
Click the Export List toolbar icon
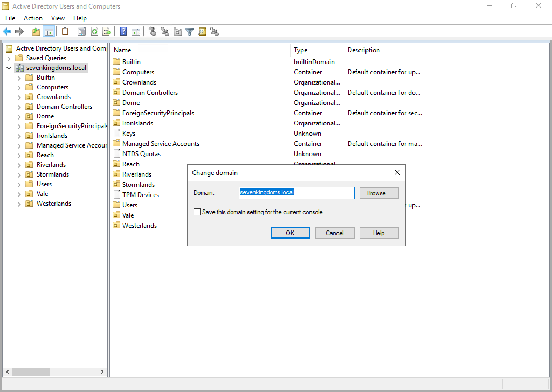click(x=107, y=32)
